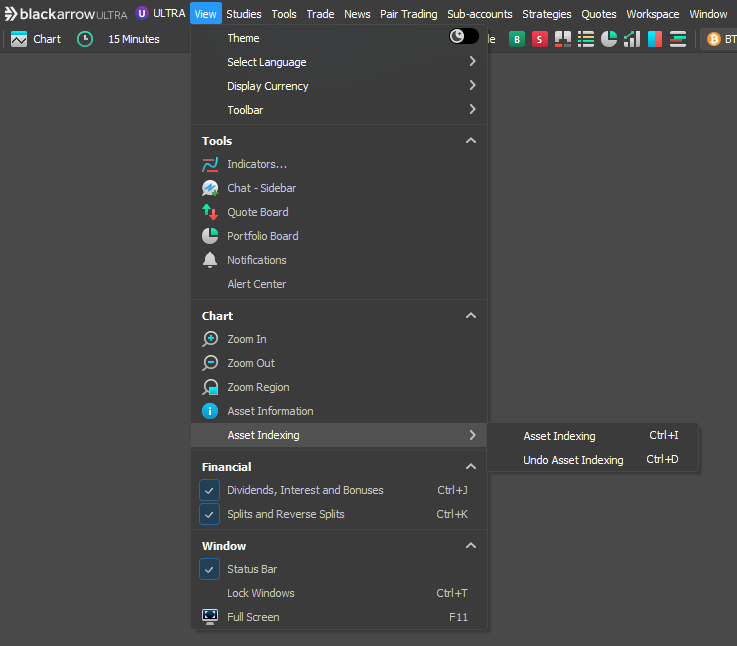
Task: Click Zoom In on the chart
Action: [246, 339]
